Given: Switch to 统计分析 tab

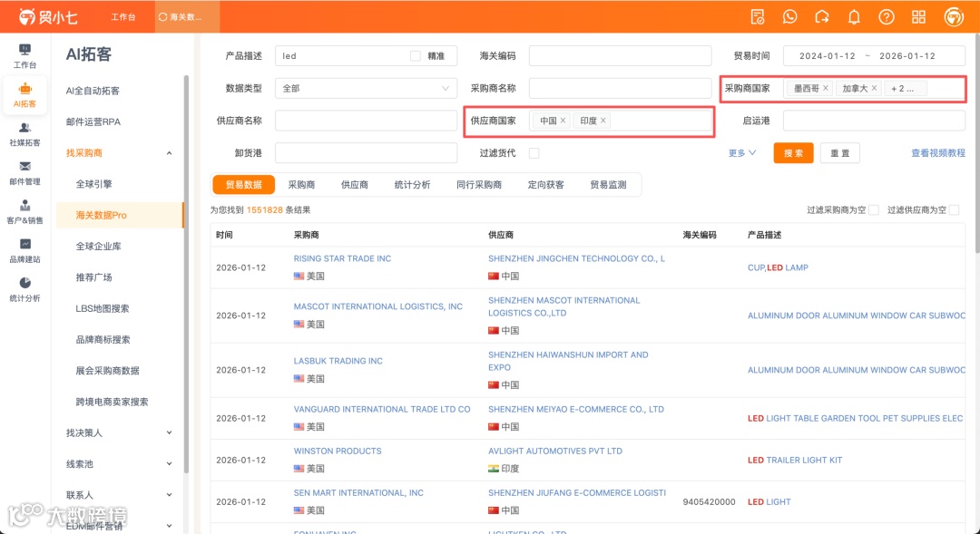Looking at the screenshot, I should [x=413, y=184].
